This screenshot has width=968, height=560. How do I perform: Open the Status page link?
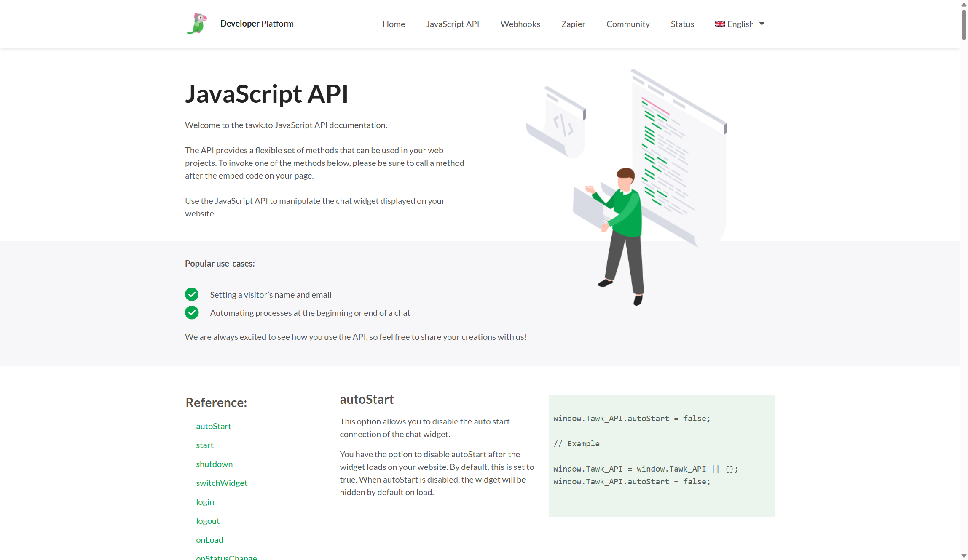pyautogui.click(x=682, y=24)
